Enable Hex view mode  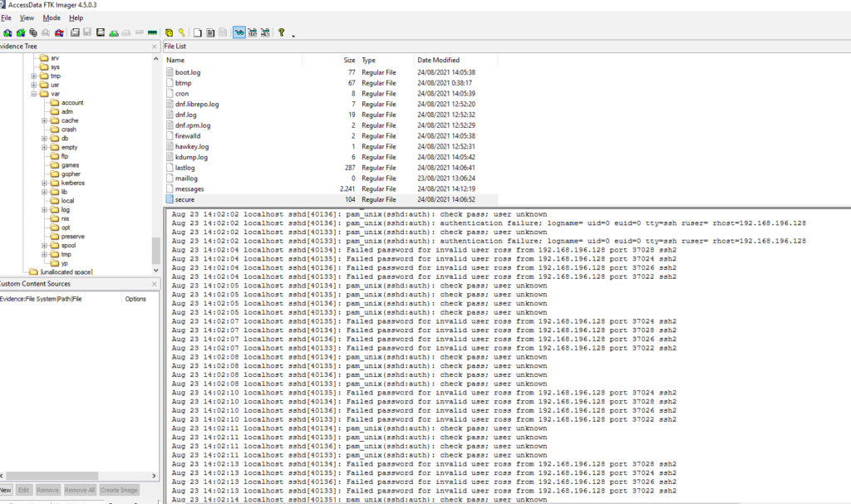pyautogui.click(x=264, y=32)
